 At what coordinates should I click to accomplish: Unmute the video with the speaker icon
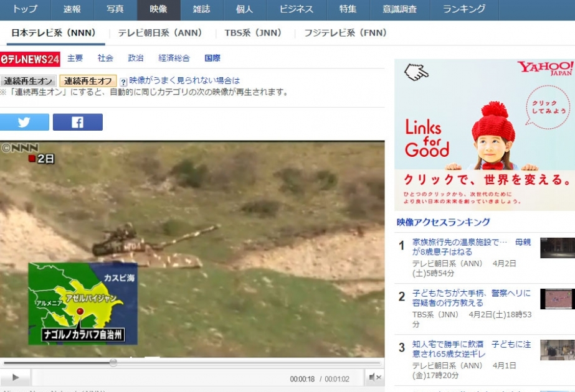pos(375,377)
